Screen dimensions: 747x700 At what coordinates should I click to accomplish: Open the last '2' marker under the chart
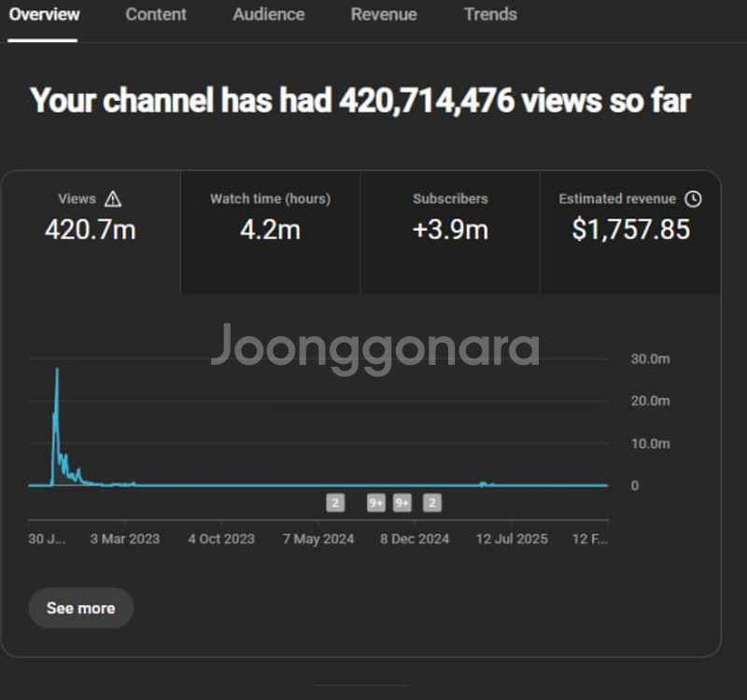pos(431,503)
